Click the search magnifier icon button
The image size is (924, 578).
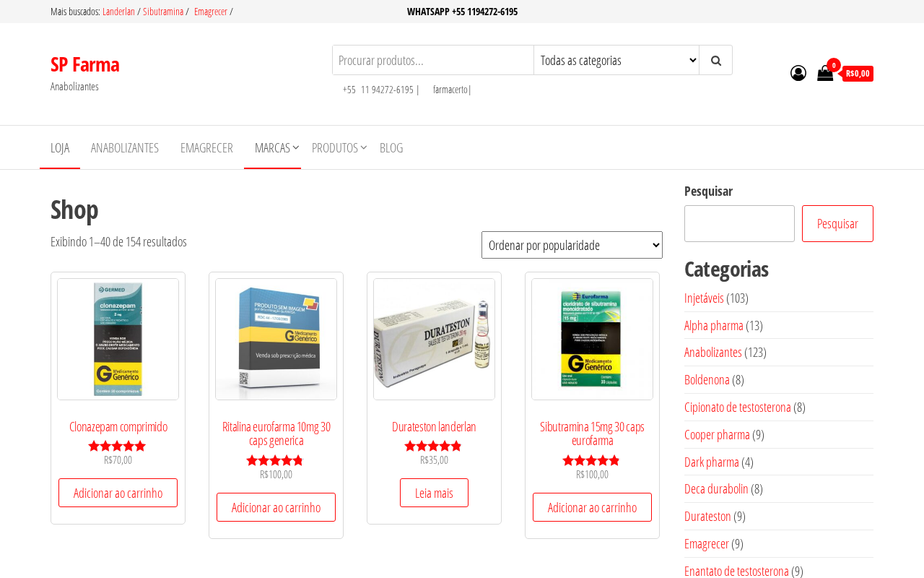pyautogui.click(x=715, y=60)
